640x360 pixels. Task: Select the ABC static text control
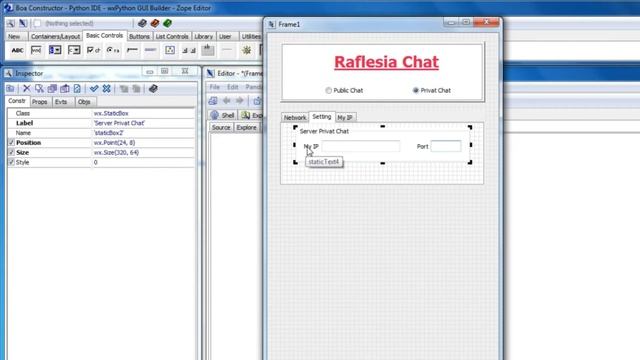17,50
